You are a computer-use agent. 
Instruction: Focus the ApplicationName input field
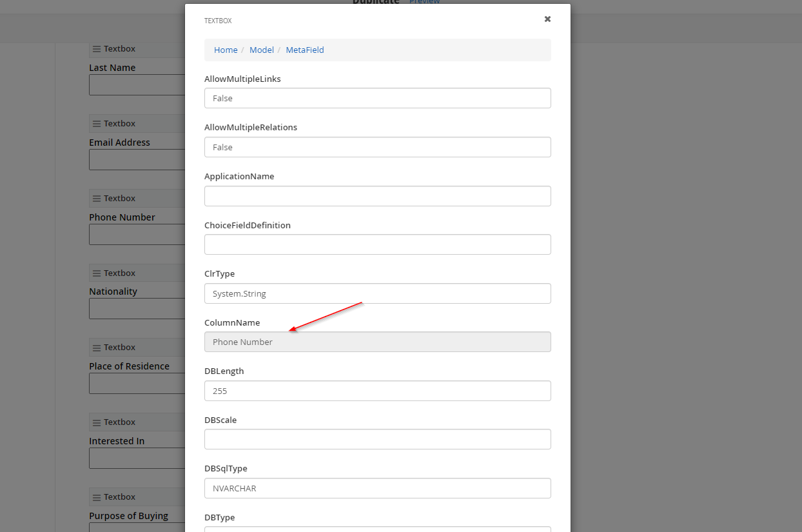377,195
